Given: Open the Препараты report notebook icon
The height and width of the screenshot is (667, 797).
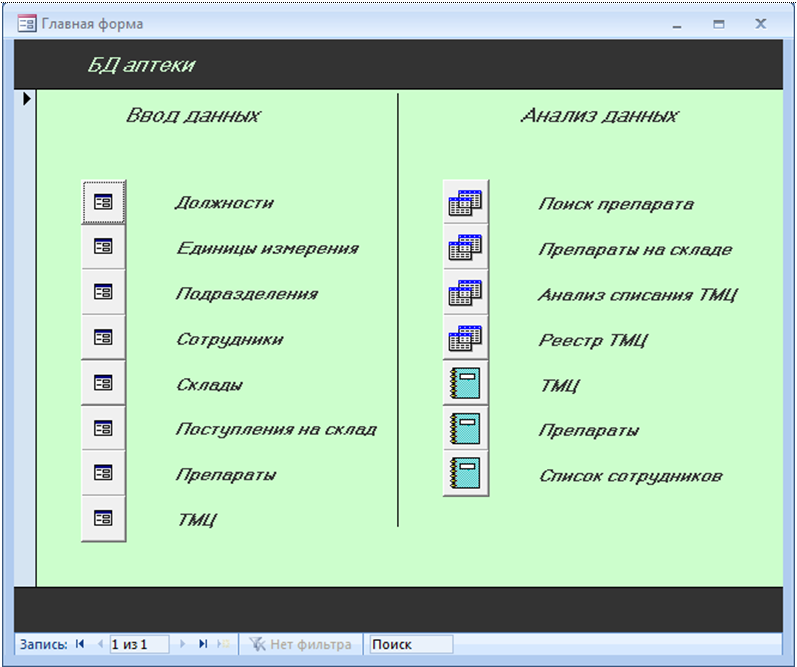Looking at the screenshot, I should point(465,428).
